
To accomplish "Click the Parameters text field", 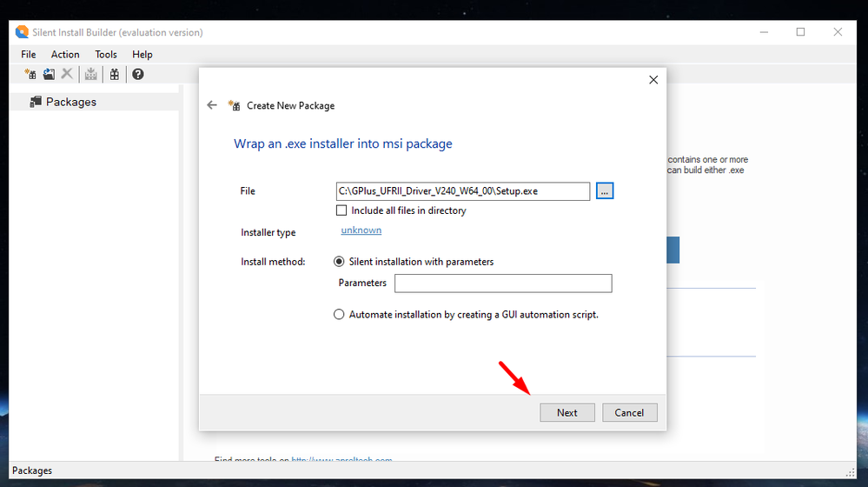I will 503,284.
